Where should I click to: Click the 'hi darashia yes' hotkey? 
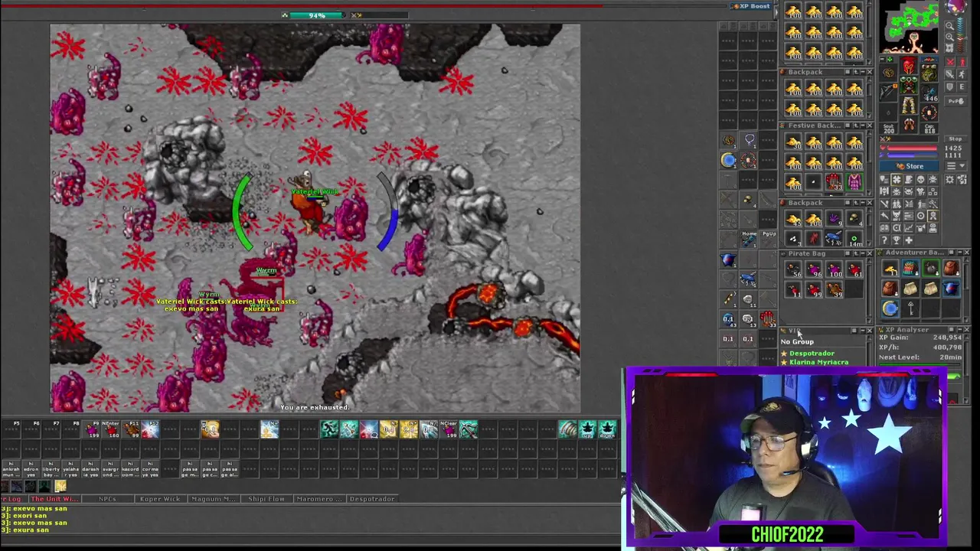click(x=90, y=468)
